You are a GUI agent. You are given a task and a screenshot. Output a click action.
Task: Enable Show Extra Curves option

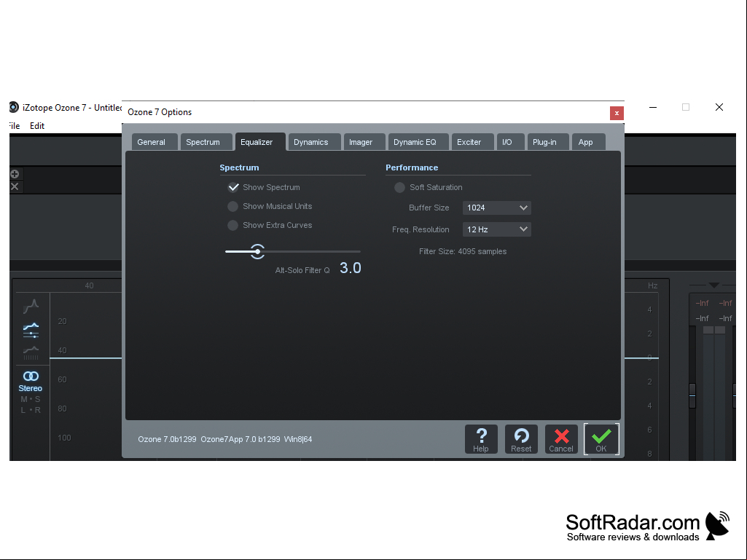coord(233,225)
